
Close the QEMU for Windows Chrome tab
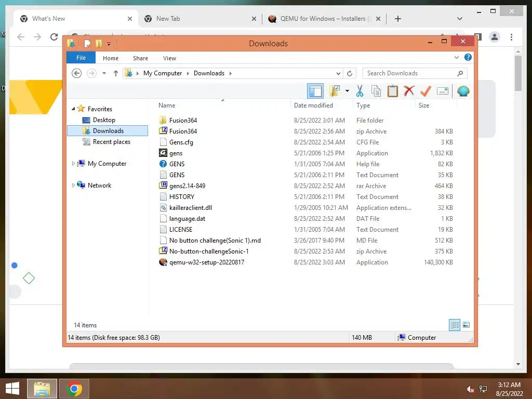[x=378, y=19]
